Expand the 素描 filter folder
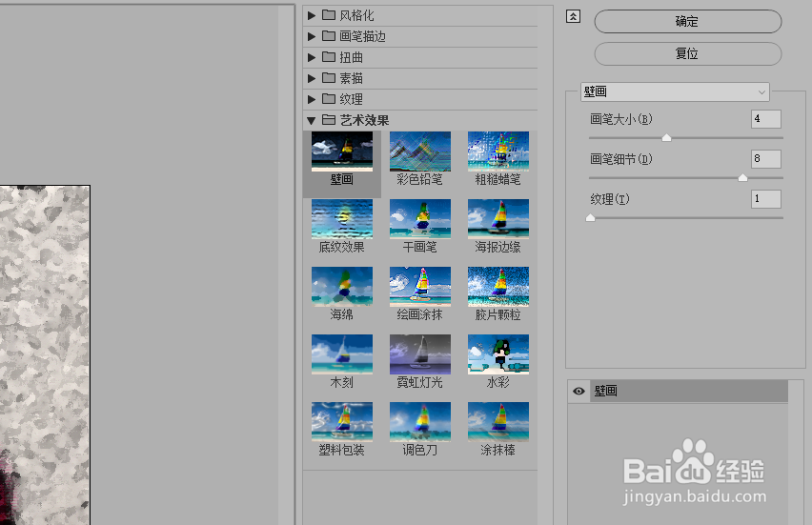Screen dimensions: 812x525 (312, 78)
